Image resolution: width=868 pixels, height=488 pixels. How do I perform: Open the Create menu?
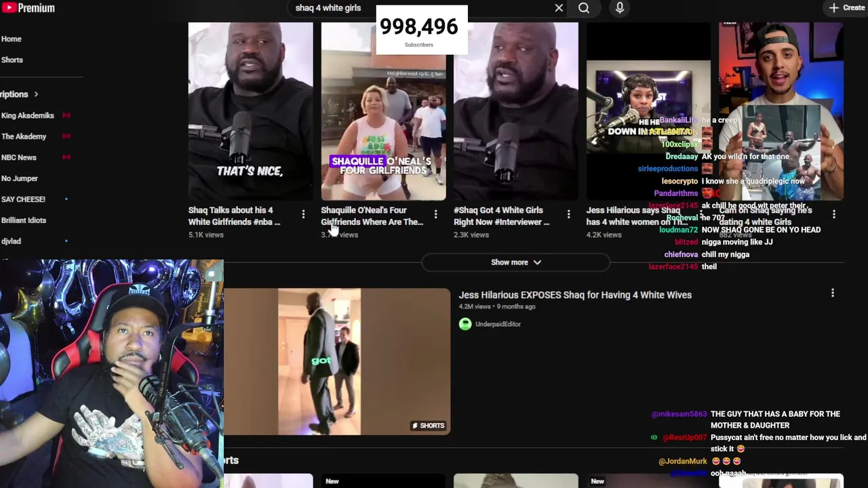click(847, 8)
